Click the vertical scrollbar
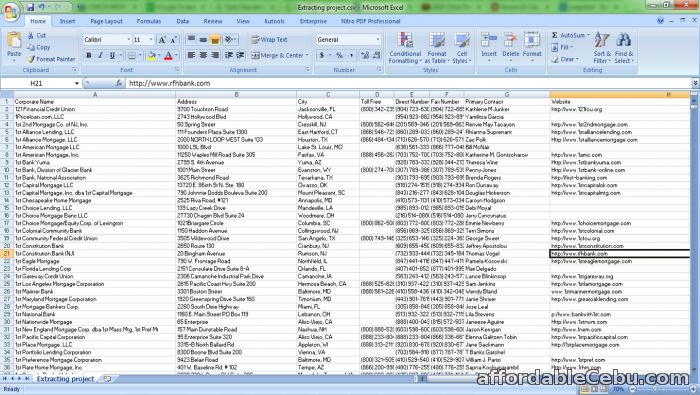The height and width of the screenshot is (395, 700). pos(694,232)
